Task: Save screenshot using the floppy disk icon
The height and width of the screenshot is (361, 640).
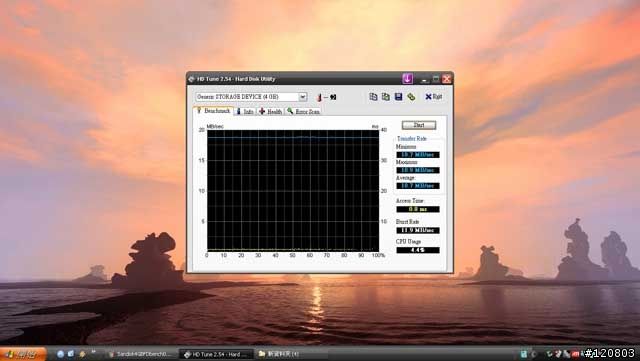Action: point(398,97)
